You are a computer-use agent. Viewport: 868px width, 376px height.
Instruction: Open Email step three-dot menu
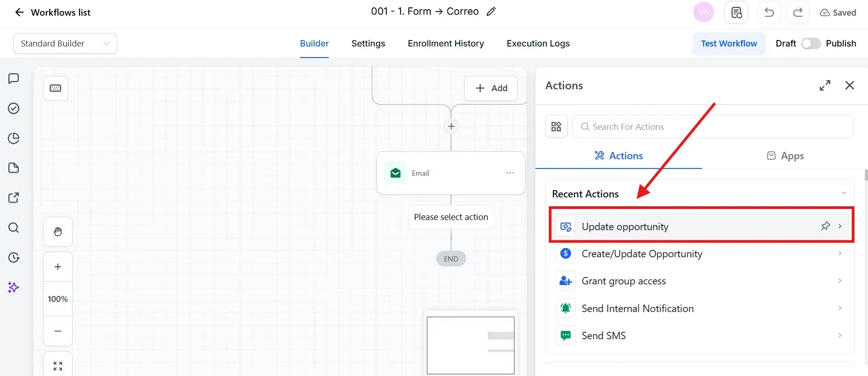point(510,173)
